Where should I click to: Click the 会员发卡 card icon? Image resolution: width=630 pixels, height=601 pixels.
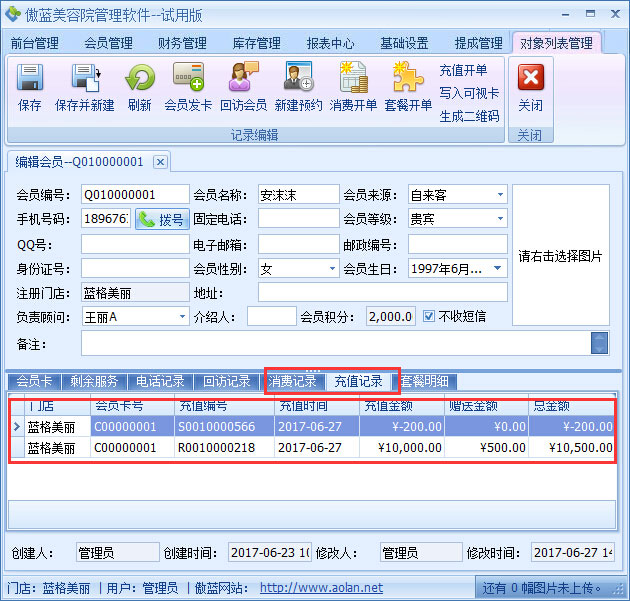point(188,79)
